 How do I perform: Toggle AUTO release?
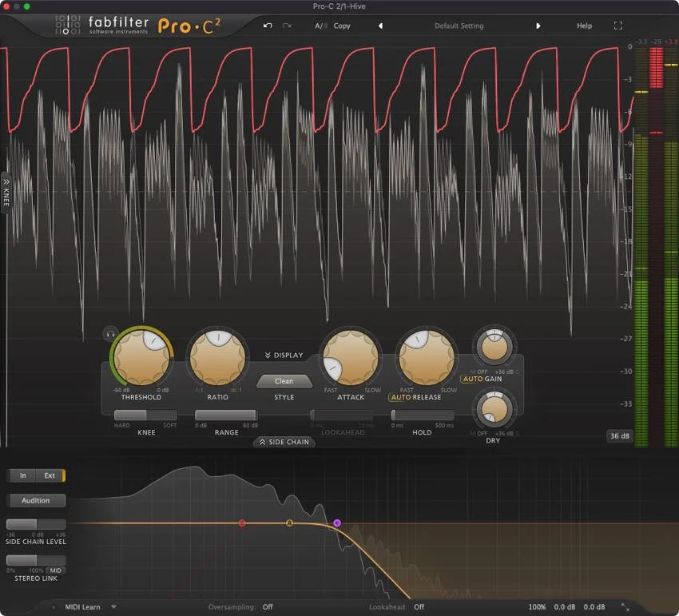tap(400, 397)
